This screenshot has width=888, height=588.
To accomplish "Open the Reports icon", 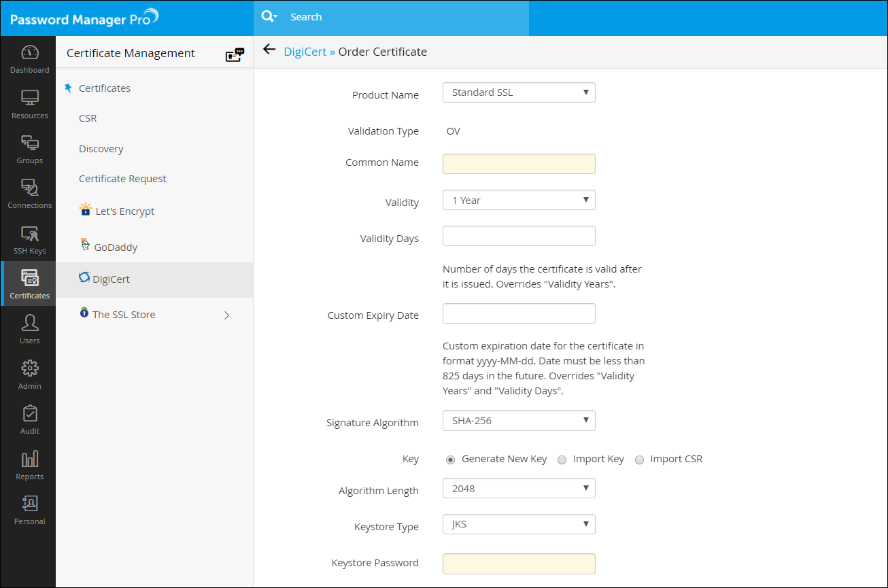I will pos(29,465).
